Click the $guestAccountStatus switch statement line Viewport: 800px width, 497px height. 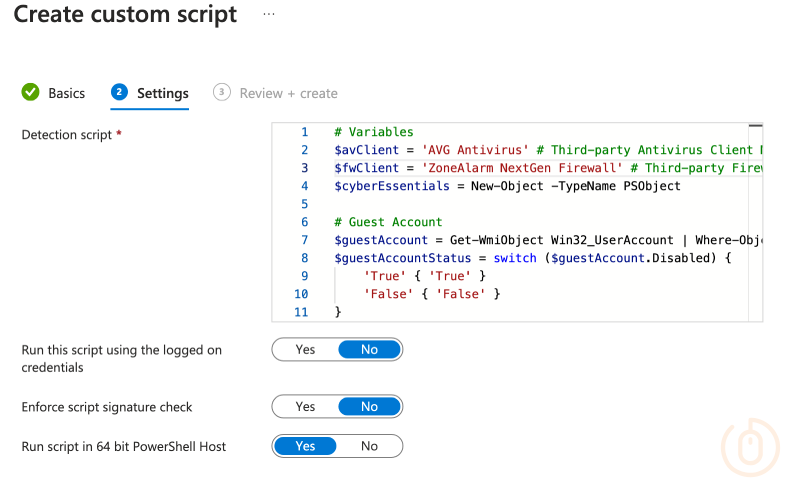coord(532,258)
